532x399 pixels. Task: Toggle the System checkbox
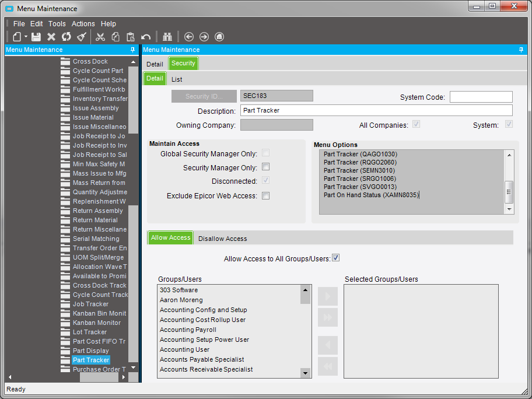point(509,124)
